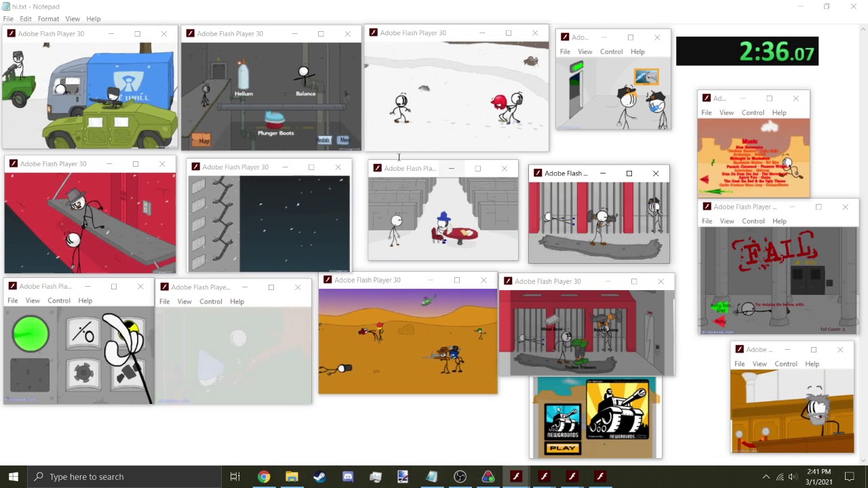Open the taskbar clock showing 2:41 PM

818,476
